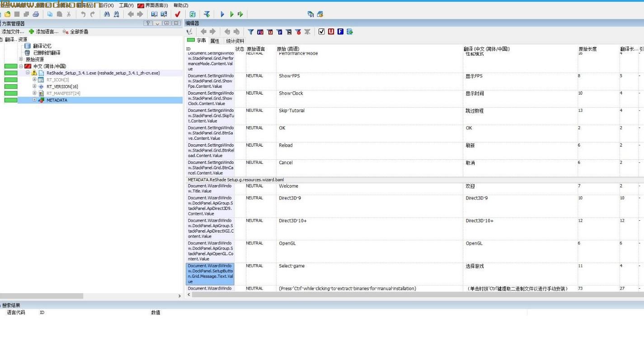Open the 工具(Y) menu
This screenshot has height=352, width=644.
(126, 5)
